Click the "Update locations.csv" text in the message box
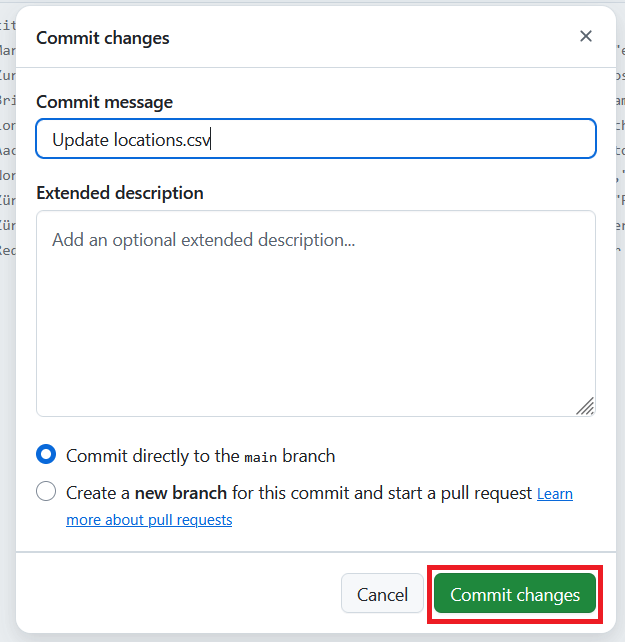 pyautogui.click(x=131, y=140)
